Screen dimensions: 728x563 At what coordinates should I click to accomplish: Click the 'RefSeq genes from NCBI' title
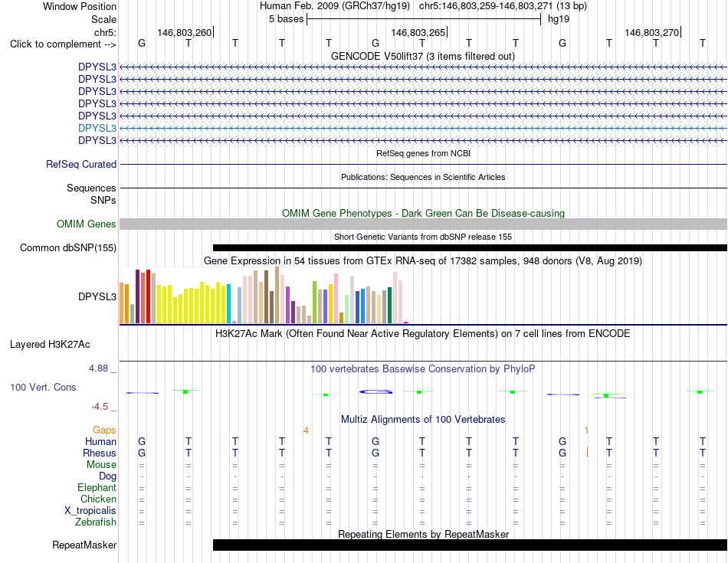tap(423, 153)
